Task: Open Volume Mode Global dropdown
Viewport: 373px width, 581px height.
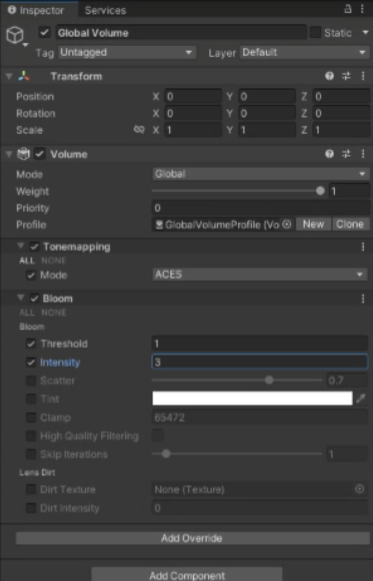Action: pos(260,174)
